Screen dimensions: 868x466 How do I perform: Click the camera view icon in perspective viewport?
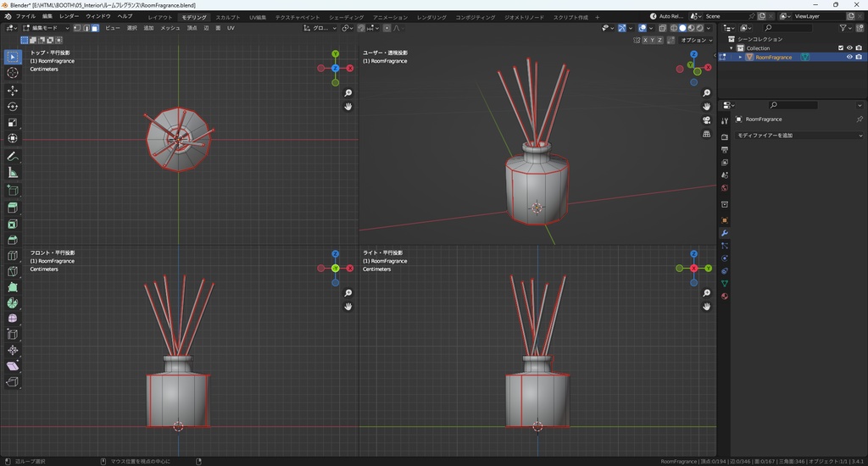click(x=707, y=120)
